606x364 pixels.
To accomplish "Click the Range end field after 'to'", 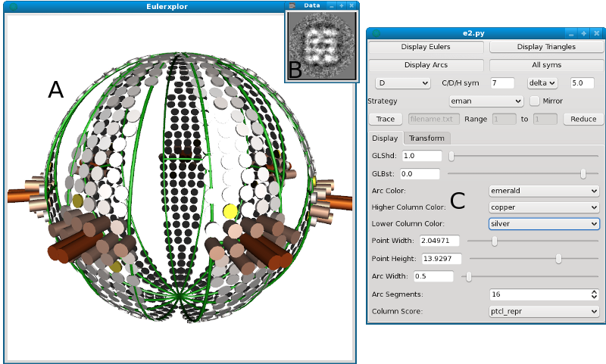I will click(x=545, y=119).
